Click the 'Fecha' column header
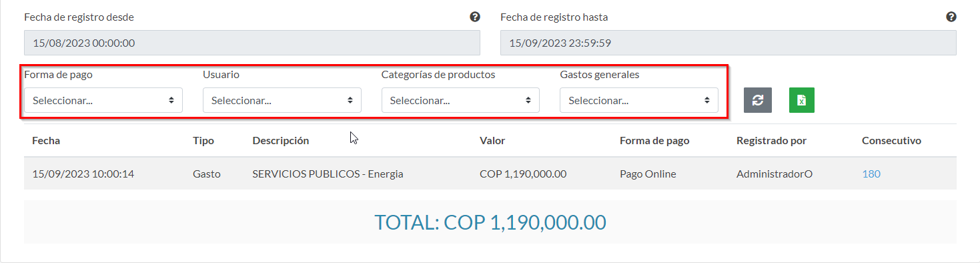 46,141
